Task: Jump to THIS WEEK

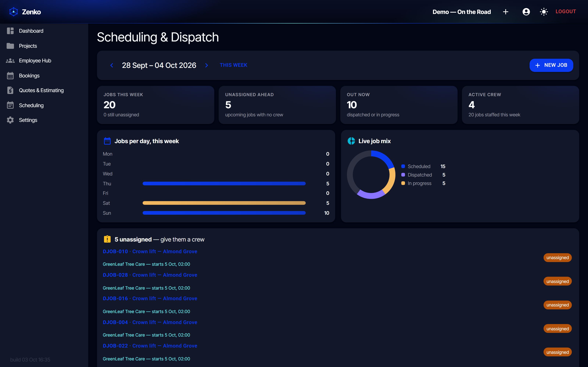Action: 234,65
